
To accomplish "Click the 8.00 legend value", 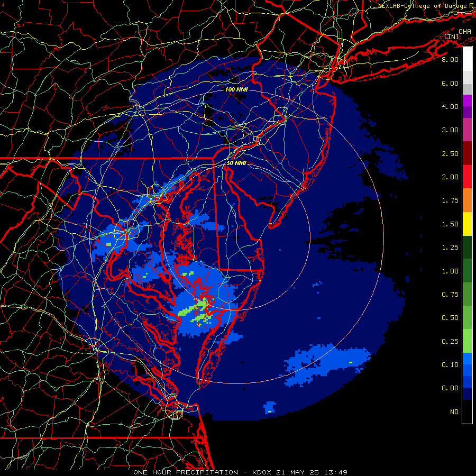I will pos(450,59).
